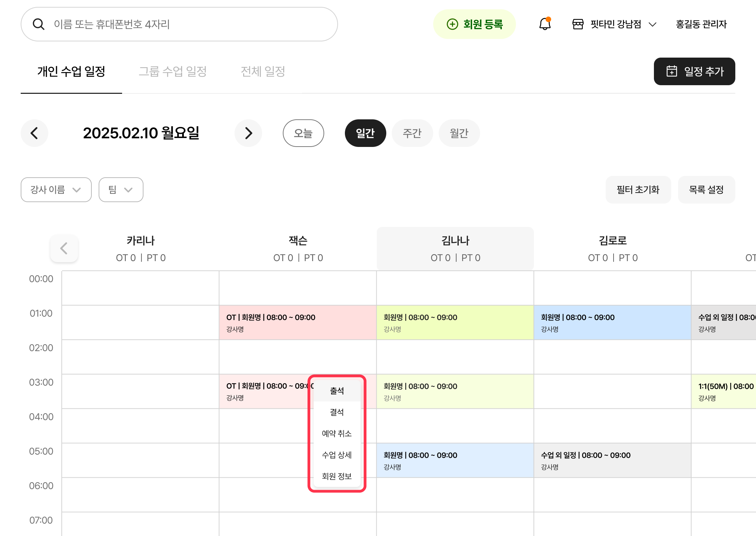Go to previous day with left arrow

click(34, 133)
